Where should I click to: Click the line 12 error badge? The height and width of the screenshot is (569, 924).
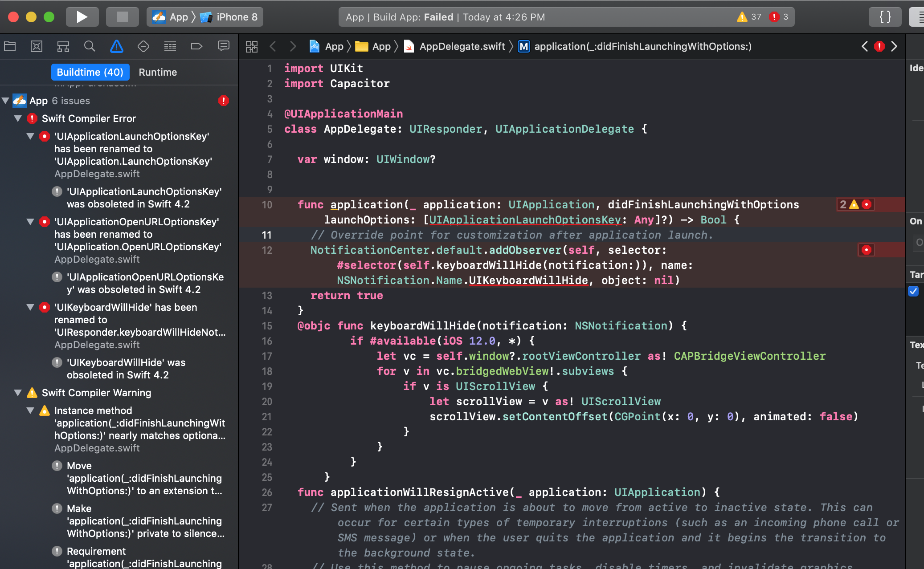[x=867, y=250]
